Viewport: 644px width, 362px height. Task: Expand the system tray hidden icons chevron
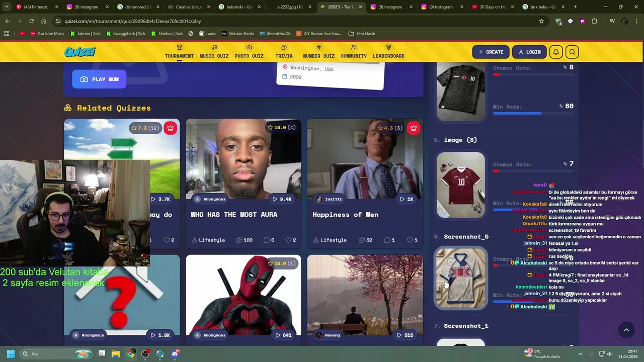coord(580,354)
